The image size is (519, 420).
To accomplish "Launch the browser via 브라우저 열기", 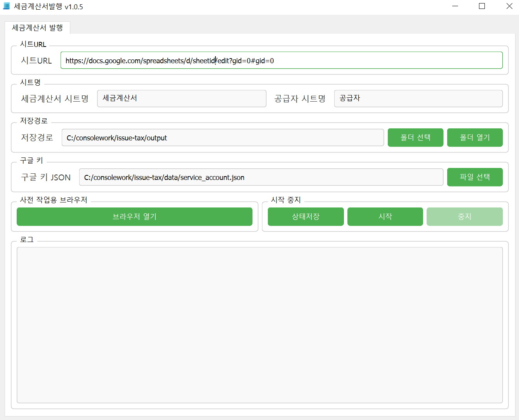I will coord(134,217).
